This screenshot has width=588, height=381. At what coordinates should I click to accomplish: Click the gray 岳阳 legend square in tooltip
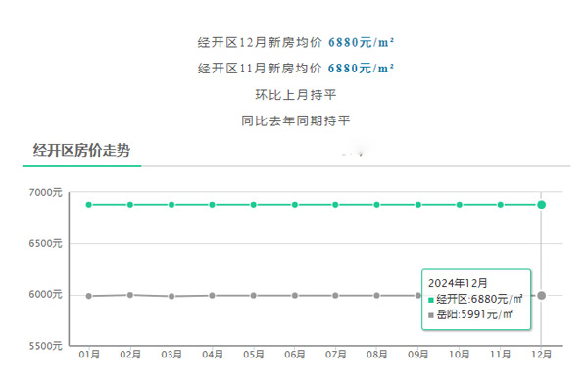pos(431,315)
